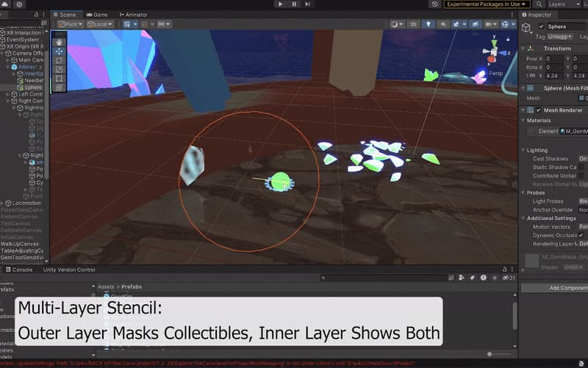Toggle scene audio icon
The width and height of the screenshot is (588, 368).
[x=443, y=24]
